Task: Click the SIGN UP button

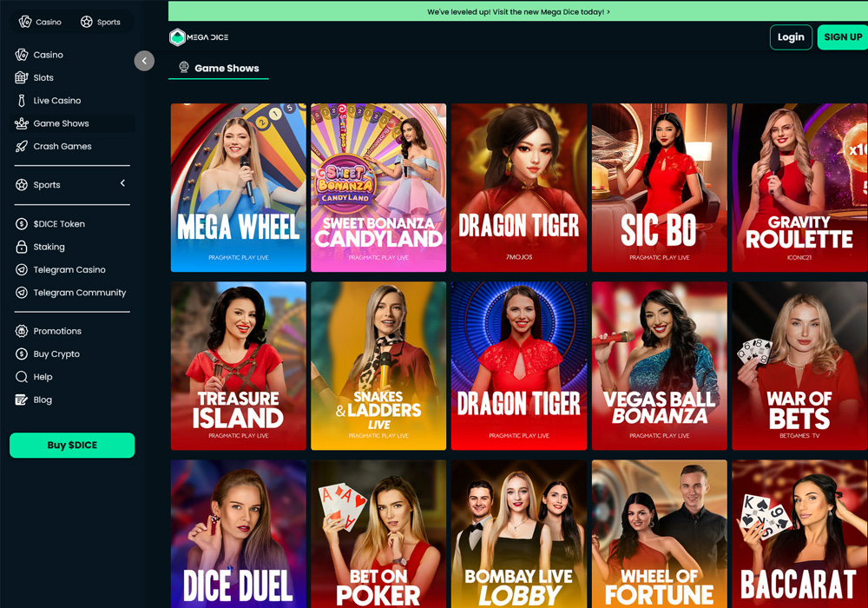Action: click(843, 37)
